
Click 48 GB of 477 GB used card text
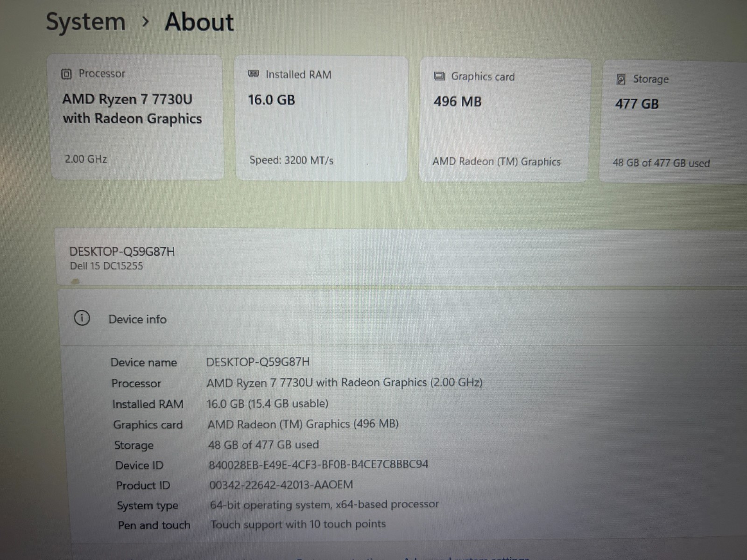click(661, 163)
